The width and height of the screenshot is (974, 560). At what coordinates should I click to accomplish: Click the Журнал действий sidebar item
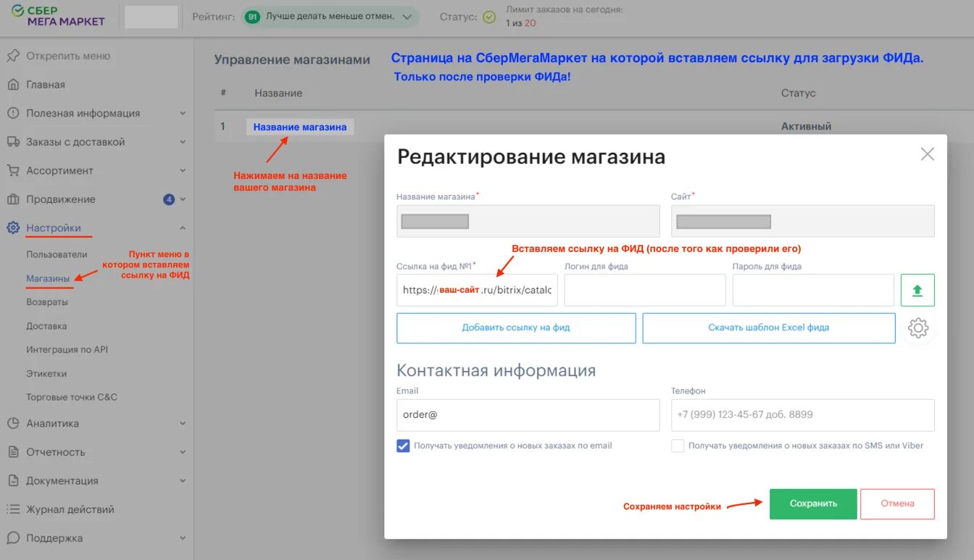[x=70, y=509]
